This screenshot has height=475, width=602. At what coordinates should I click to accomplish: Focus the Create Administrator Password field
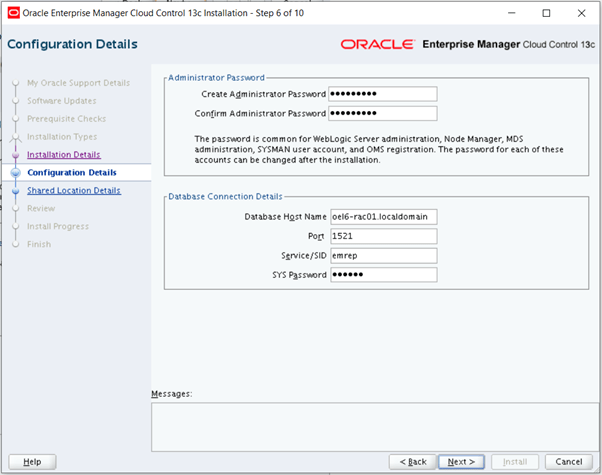click(x=383, y=94)
